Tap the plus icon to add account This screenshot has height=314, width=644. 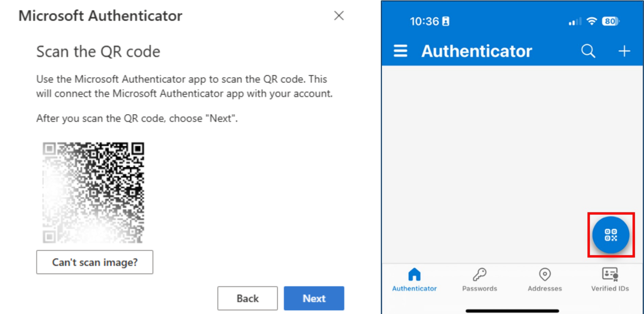pyautogui.click(x=624, y=51)
